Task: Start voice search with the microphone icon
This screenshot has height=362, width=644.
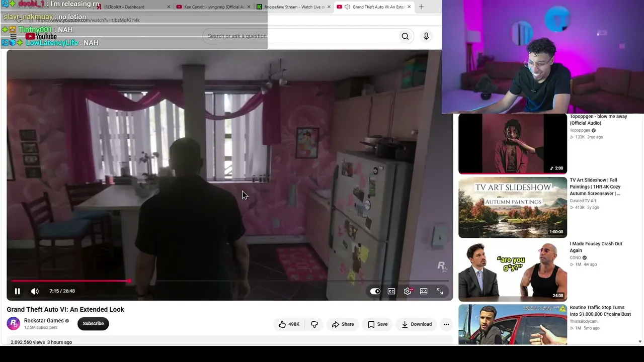Action: pyautogui.click(x=426, y=36)
